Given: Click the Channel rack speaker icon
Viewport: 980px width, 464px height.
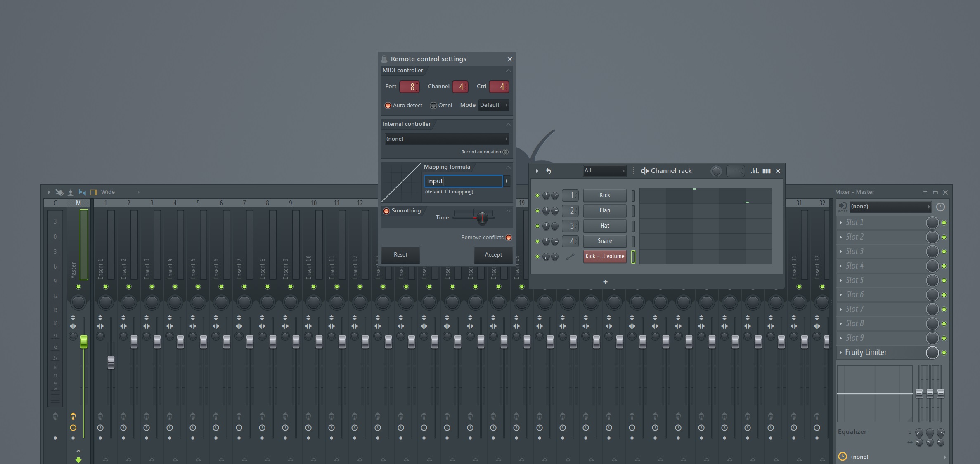Looking at the screenshot, I should (644, 171).
